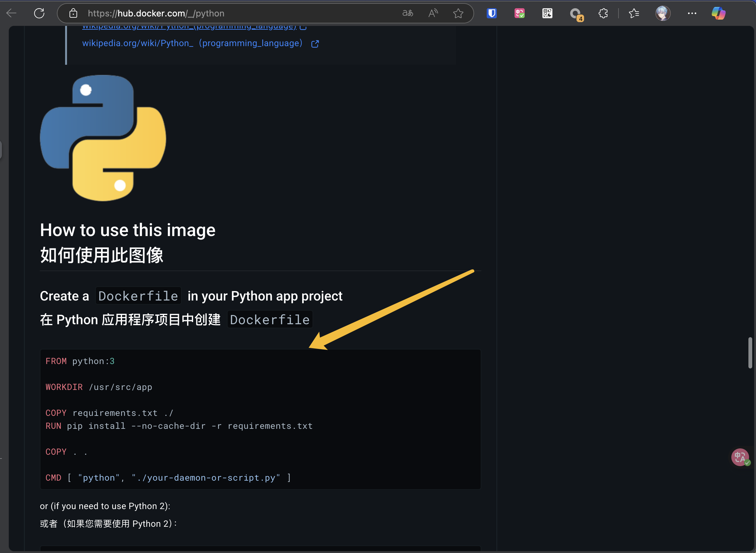This screenshot has width=756, height=553.
Task: Open Bitwarden extension icon
Action: pos(491,13)
